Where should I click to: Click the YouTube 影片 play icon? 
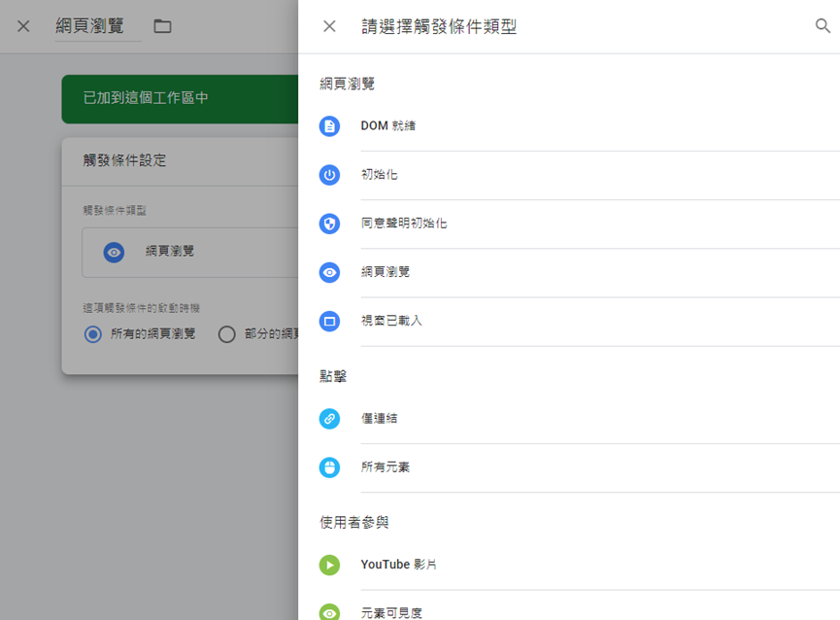pyautogui.click(x=329, y=565)
